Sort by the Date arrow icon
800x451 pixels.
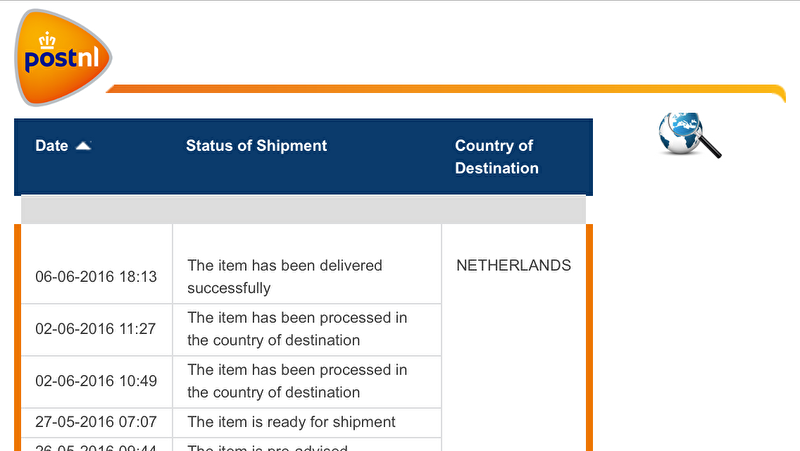[x=83, y=146]
